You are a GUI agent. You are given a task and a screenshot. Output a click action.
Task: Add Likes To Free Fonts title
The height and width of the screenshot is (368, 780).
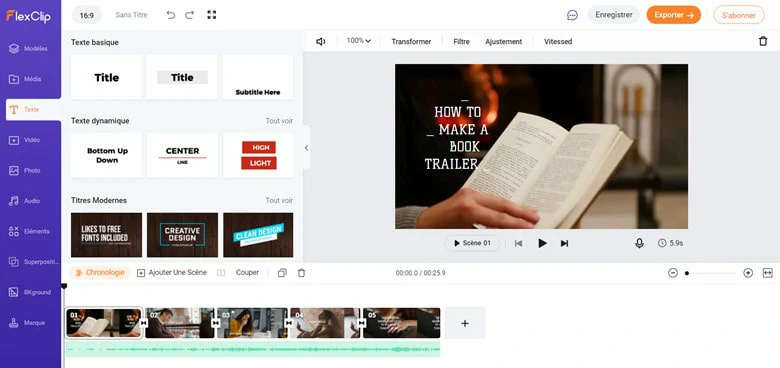pyautogui.click(x=106, y=235)
